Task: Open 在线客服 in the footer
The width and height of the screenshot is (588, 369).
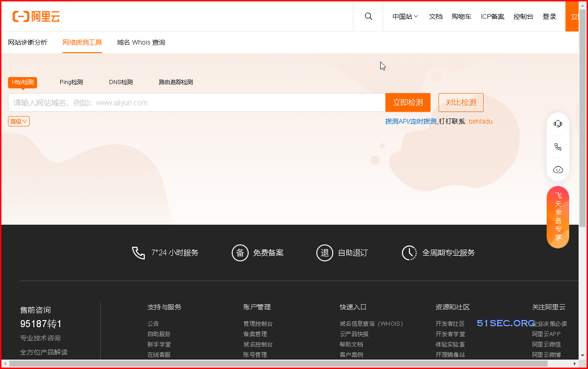Action: coord(159,354)
